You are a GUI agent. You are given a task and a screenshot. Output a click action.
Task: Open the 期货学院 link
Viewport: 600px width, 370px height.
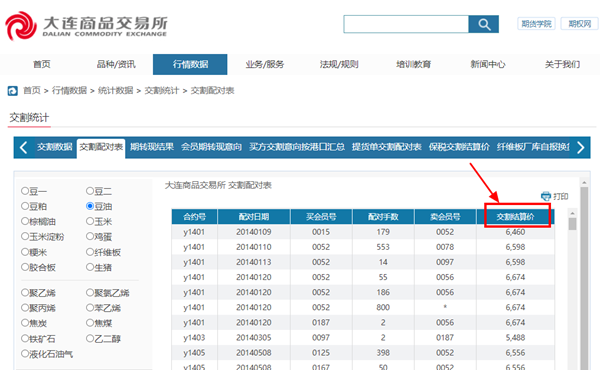pos(536,24)
